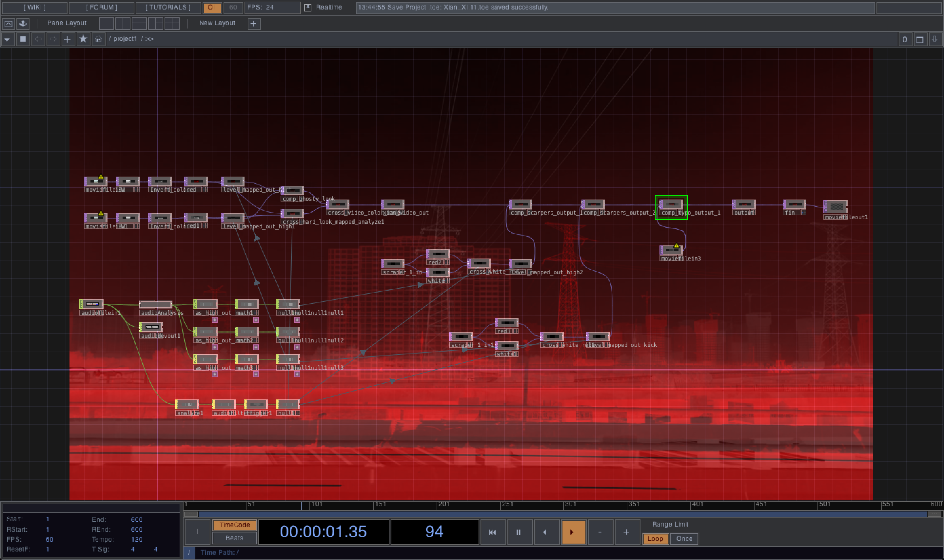This screenshot has width=944, height=560.
Task: Select the scraper_1_in node
Action: coord(393,263)
